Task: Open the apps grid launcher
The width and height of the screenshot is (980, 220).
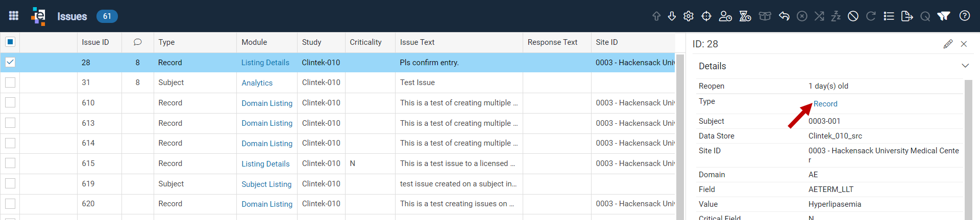Action: (14, 16)
